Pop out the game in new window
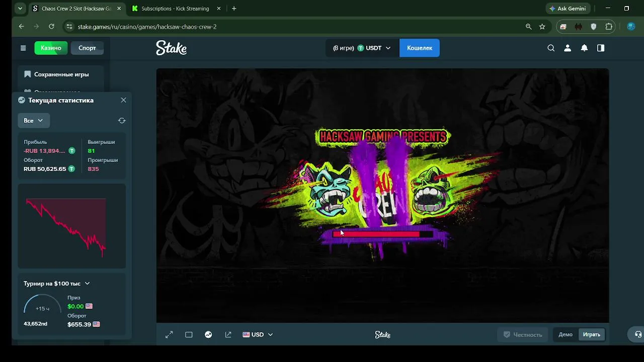Image resolution: width=644 pixels, height=362 pixels. point(228,335)
